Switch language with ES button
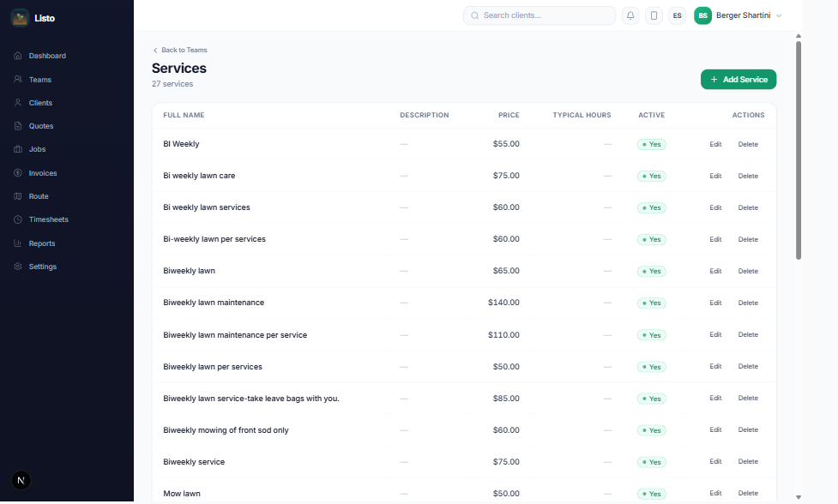This screenshot has width=838, height=504. pyautogui.click(x=677, y=15)
